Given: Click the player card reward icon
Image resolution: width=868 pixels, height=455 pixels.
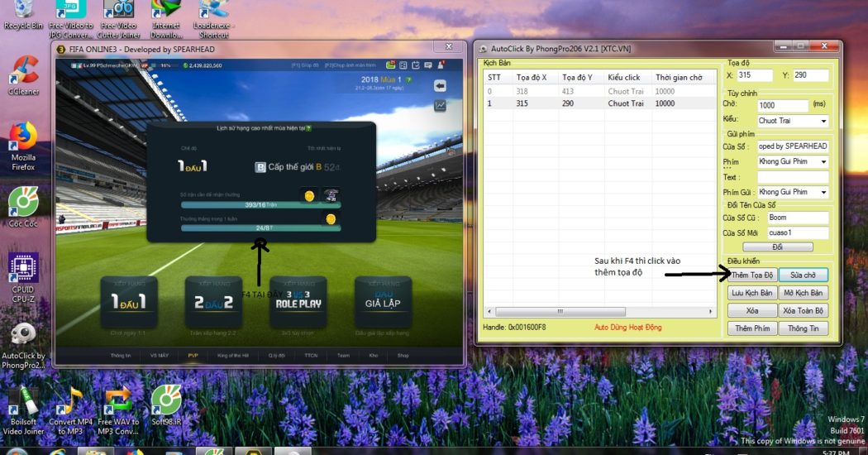Looking at the screenshot, I should point(331,195).
